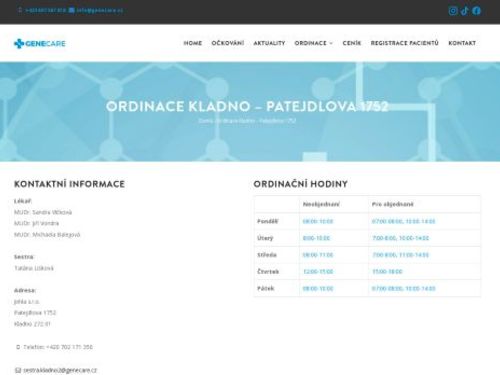Click the Neobjednaní column header

[x=321, y=204]
